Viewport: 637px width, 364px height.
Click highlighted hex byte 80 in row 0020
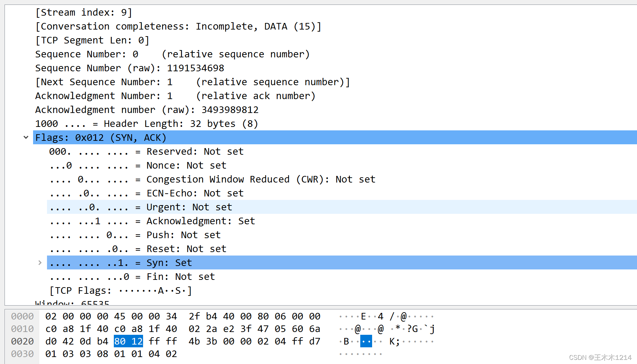tap(120, 341)
